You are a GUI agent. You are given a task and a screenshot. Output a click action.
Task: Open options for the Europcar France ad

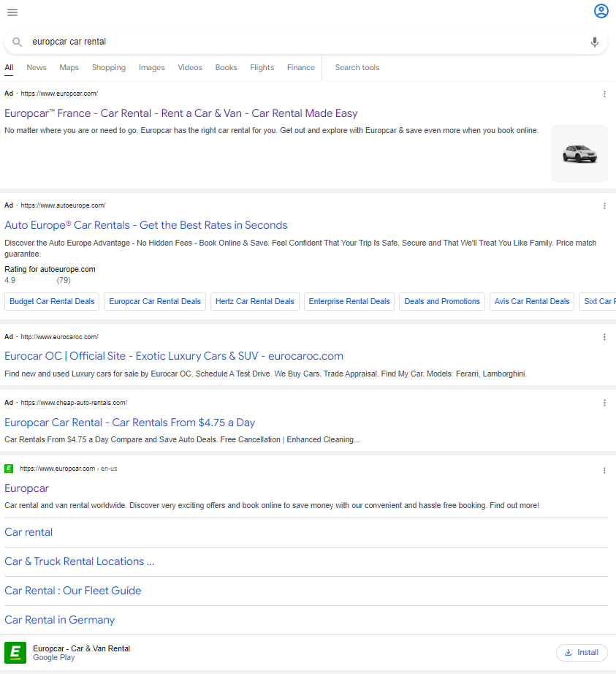tap(604, 94)
